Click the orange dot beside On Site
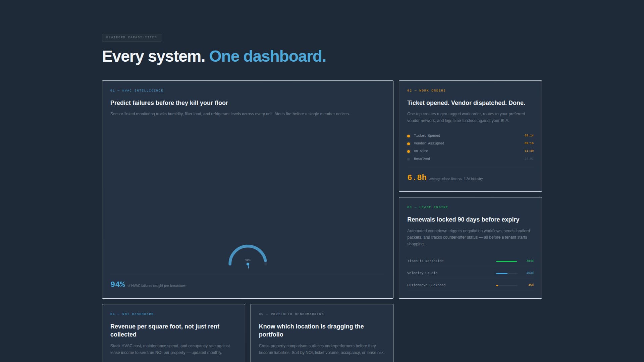The height and width of the screenshot is (362, 644). pos(408,152)
